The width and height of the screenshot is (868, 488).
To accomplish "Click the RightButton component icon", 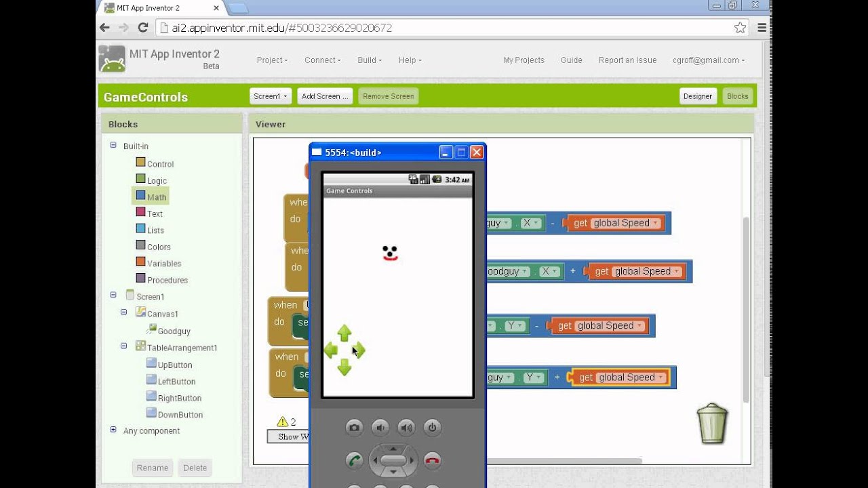I will 151,396.
